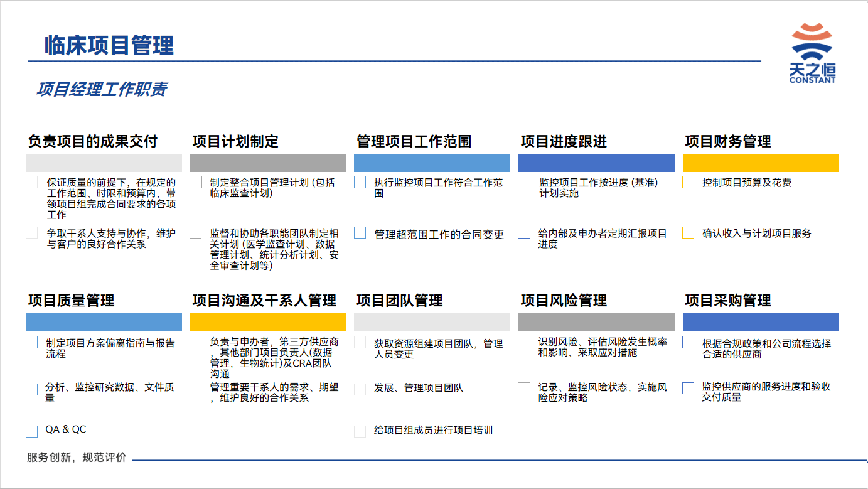Click text 确认收入与计划项目服务
This screenshot has height=489, width=868.
click(757, 234)
